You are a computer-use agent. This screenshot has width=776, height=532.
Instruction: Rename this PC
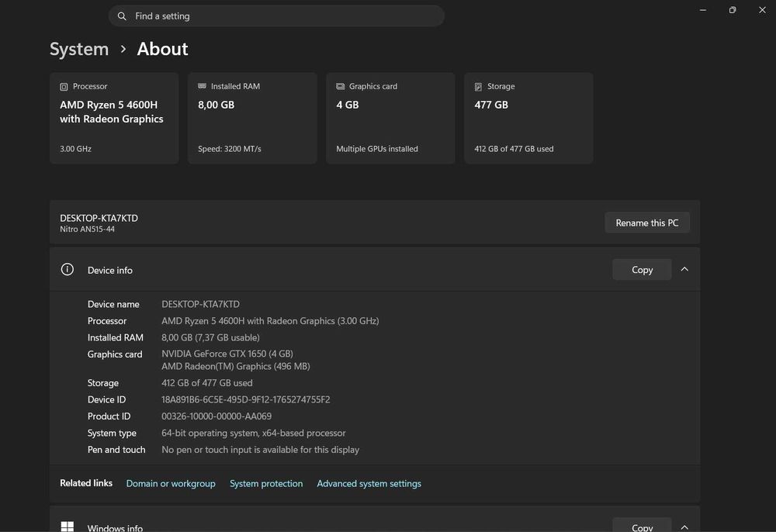pyautogui.click(x=647, y=223)
